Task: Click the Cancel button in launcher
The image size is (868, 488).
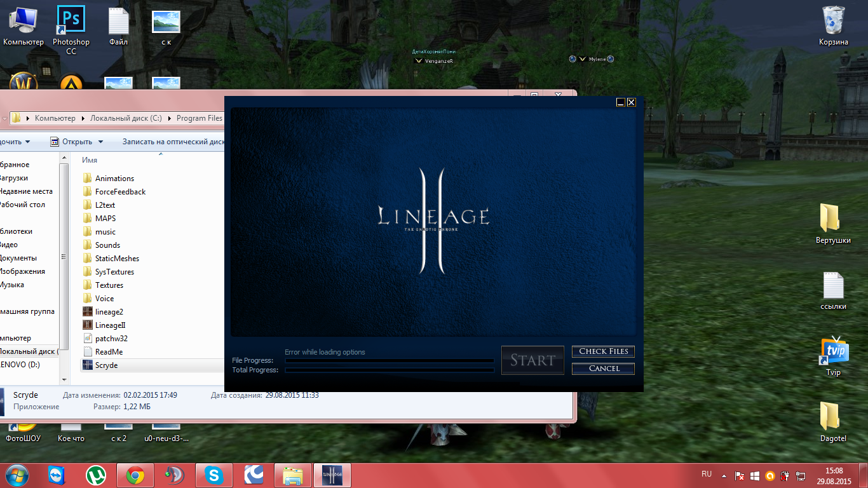Action: [603, 369]
